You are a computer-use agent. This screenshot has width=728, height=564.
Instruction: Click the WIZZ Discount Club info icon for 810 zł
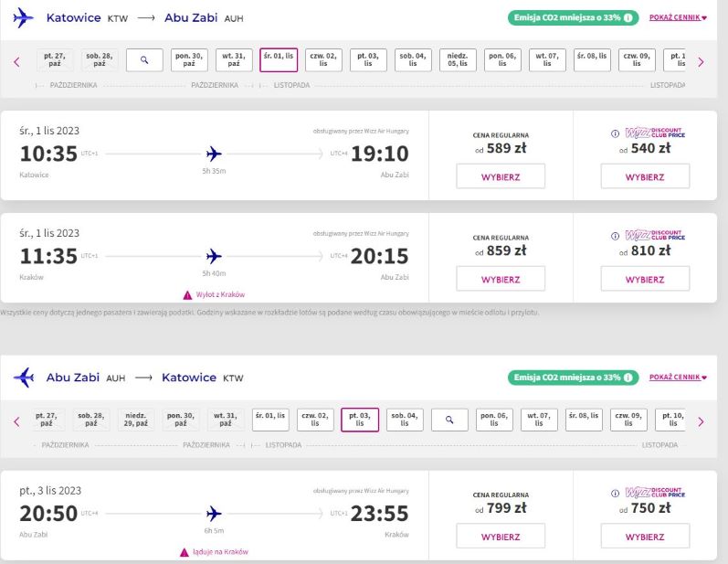(x=615, y=236)
